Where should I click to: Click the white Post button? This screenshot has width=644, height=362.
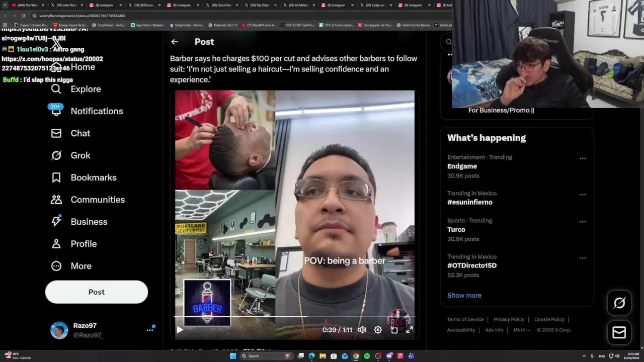[97, 292]
